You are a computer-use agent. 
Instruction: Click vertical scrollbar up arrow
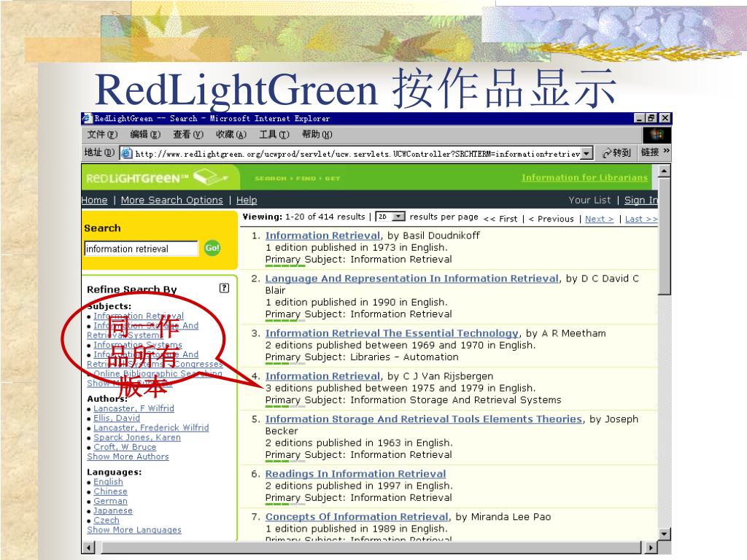coord(665,171)
